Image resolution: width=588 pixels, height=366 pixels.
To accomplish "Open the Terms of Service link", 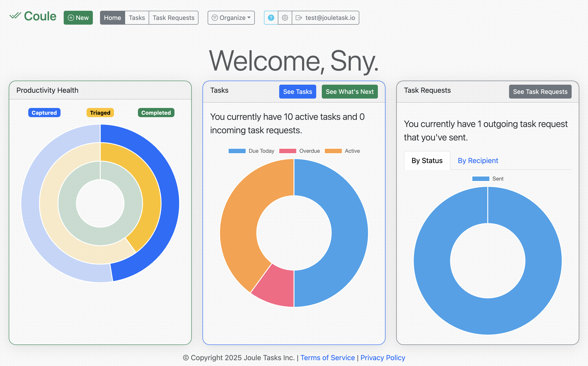I will [x=328, y=357].
